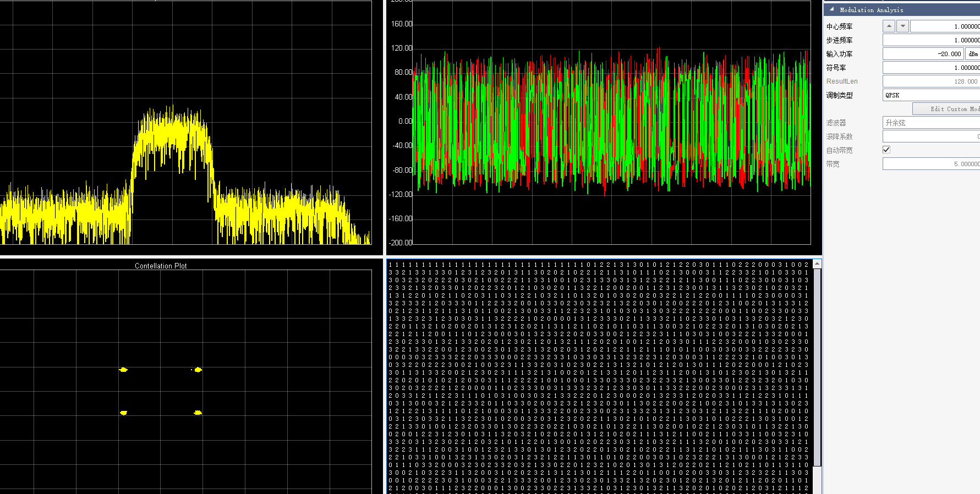Click the 160.00 axis label

tap(402, 24)
